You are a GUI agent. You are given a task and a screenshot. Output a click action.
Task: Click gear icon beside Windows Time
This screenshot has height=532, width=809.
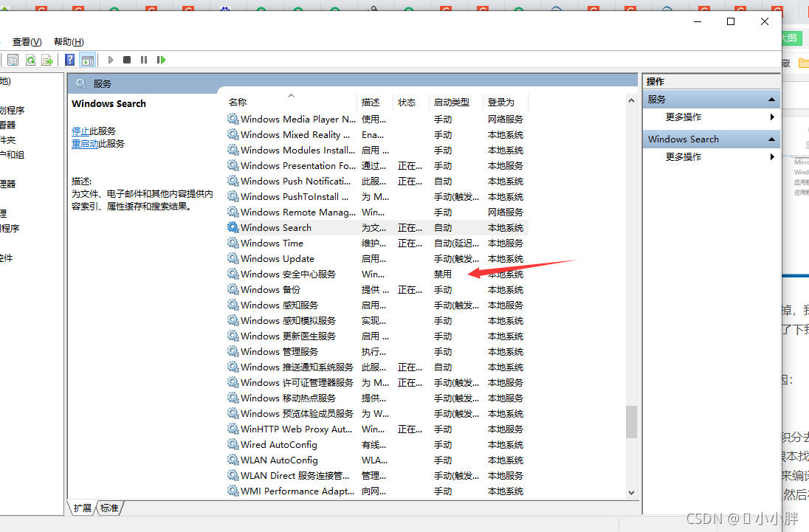233,243
